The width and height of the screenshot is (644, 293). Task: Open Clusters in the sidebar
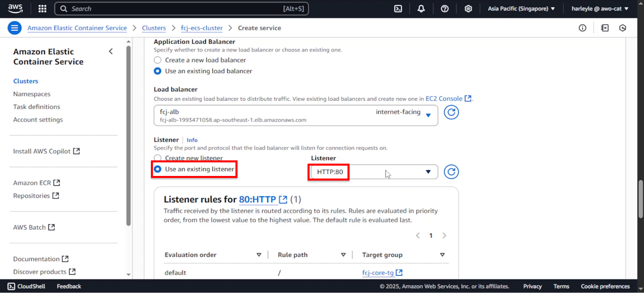pyautogui.click(x=26, y=81)
